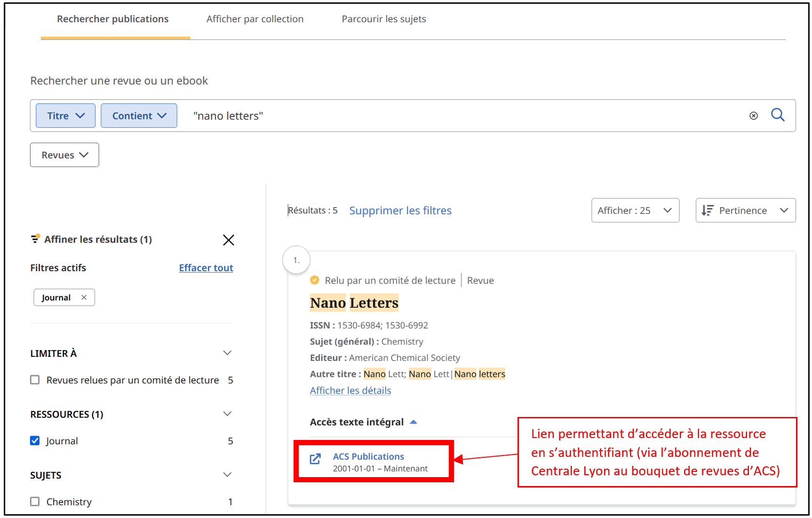This screenshot has height=518, width=812.
Task: Click Supprimer les filtres link
Action: coord(400,211)
